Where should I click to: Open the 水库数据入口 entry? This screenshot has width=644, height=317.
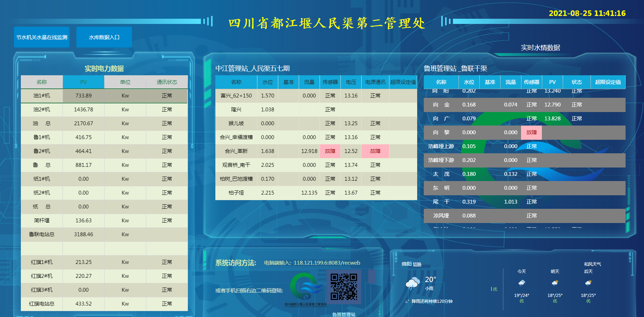[104, 37]
